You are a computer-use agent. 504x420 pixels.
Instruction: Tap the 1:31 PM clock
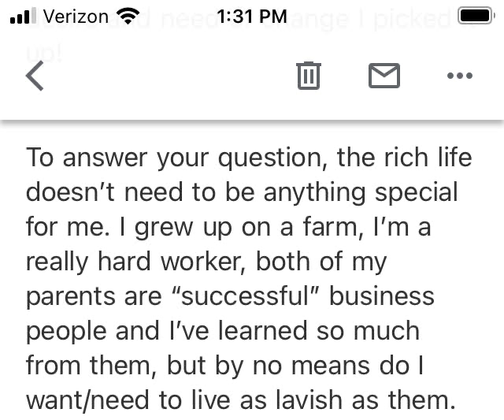click(252, 17)
